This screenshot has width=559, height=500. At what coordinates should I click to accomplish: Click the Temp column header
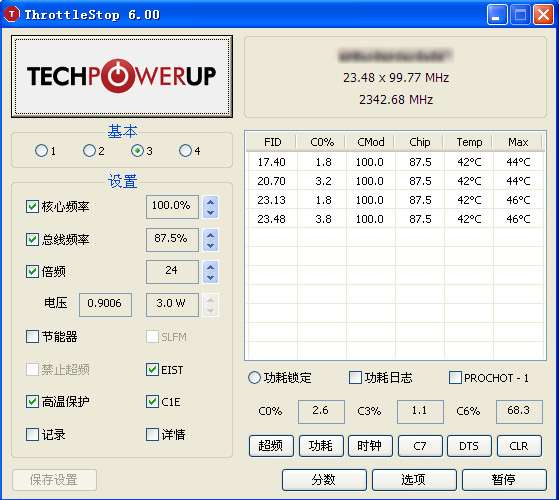coord(469,142)
